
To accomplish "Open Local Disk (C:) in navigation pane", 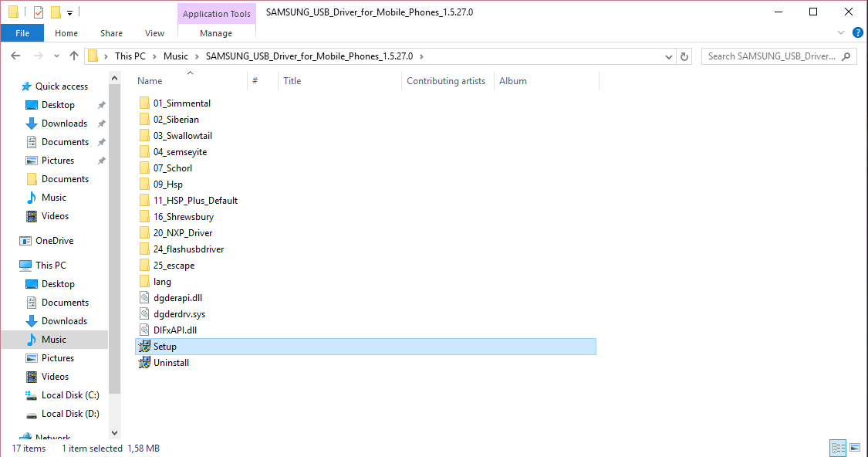I will tap(70, 395).
